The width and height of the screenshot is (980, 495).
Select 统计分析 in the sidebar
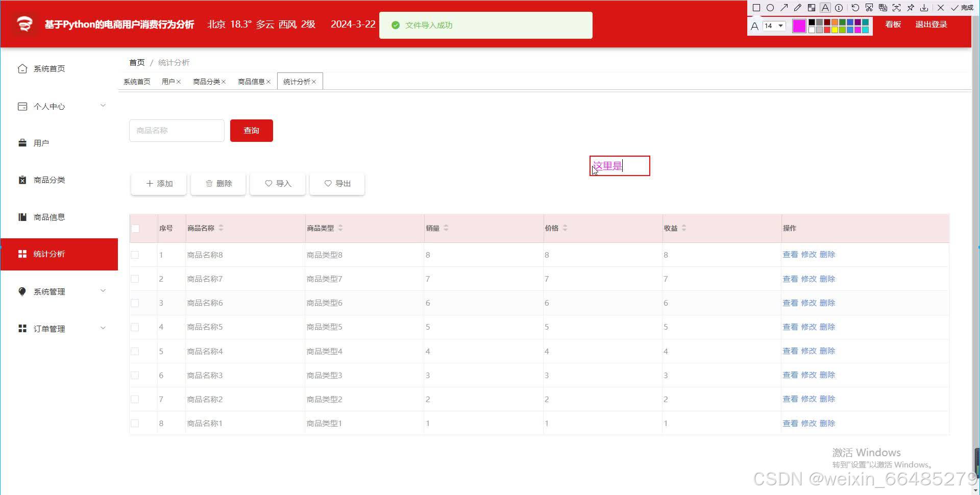[x=59, y=254]
